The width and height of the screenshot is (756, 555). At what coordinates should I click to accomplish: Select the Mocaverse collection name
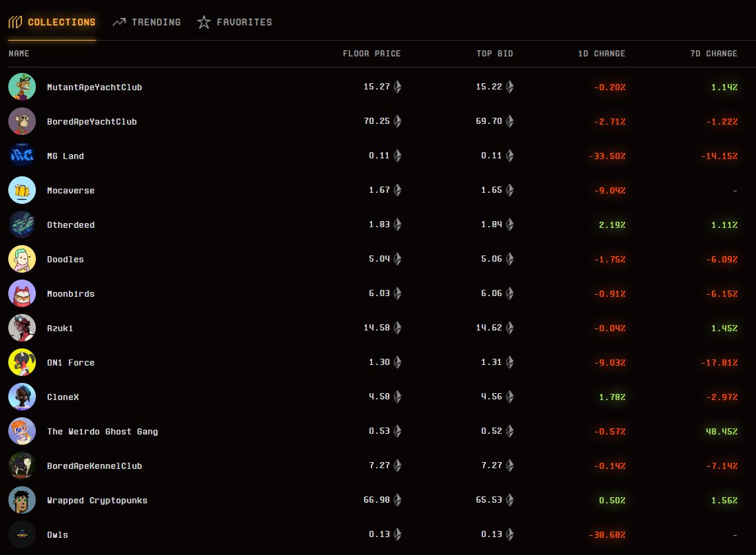(x=70, y=191)
